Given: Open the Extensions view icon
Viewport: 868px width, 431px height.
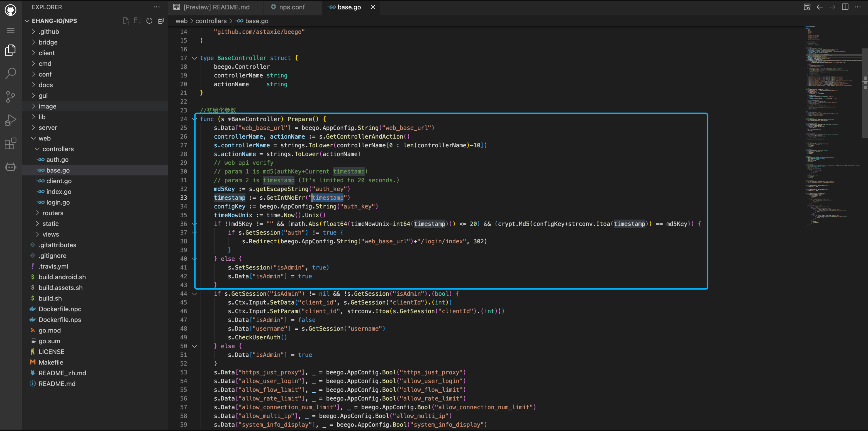Looking at the screenshot, I should tap(10, 143).
